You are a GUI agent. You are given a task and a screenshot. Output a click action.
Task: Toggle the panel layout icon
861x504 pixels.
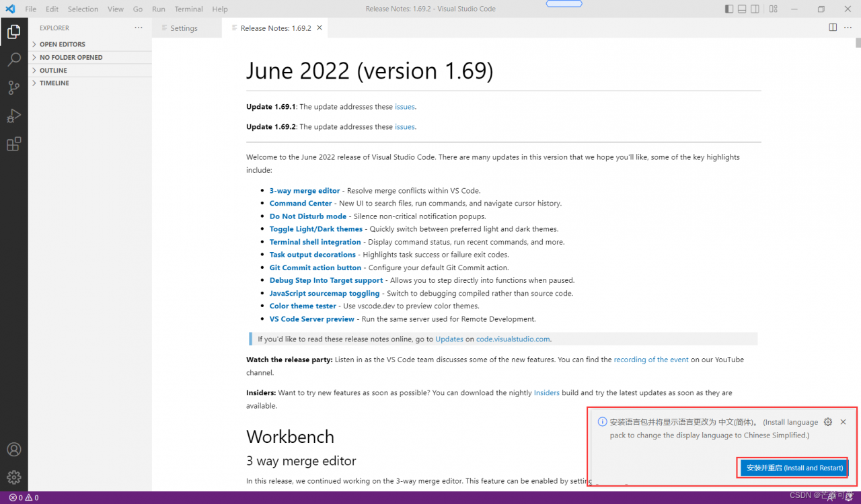[x=742, y=9]
